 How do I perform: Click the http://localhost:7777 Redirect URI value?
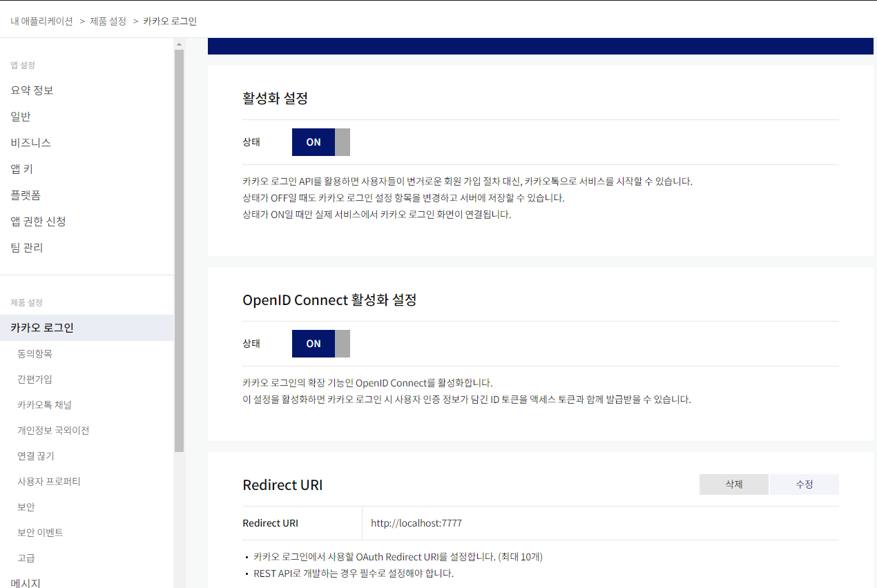[x=416, y=523]
